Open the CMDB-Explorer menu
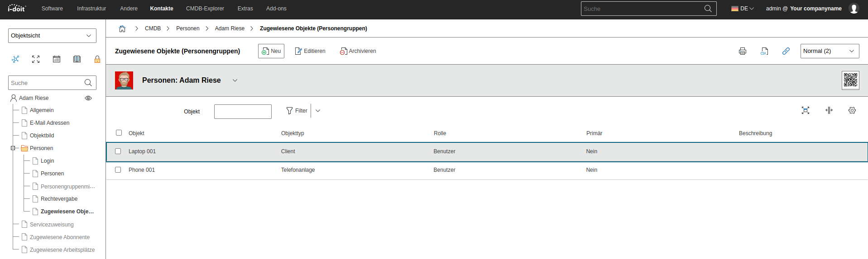868x259 pixels. point(205,9)
